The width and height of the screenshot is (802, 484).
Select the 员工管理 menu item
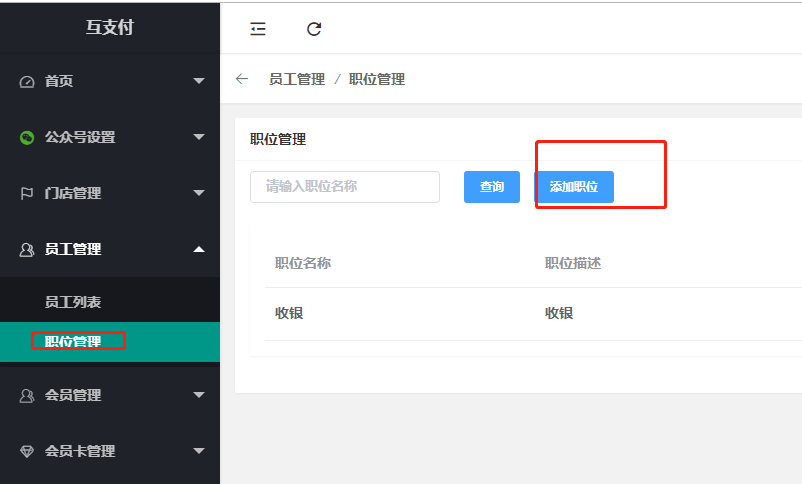(110, 249)
